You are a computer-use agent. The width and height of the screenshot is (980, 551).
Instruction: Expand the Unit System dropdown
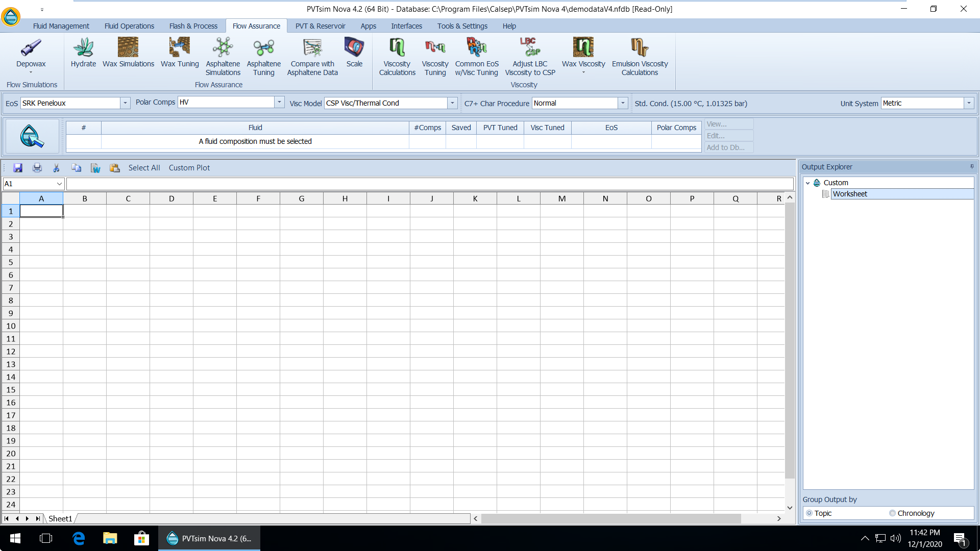[x=969, y=103]
